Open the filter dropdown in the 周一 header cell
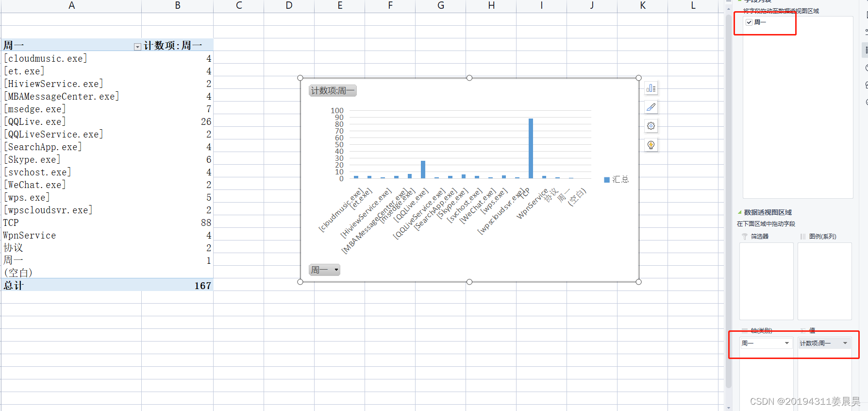The width and height of the screenshot is (868, 411). point(137,47)
